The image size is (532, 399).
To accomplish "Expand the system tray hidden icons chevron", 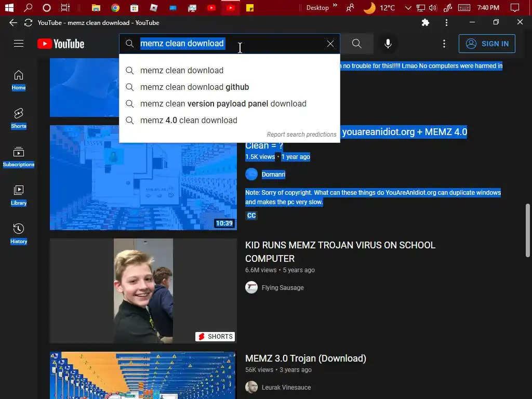I will pos(408,7).
